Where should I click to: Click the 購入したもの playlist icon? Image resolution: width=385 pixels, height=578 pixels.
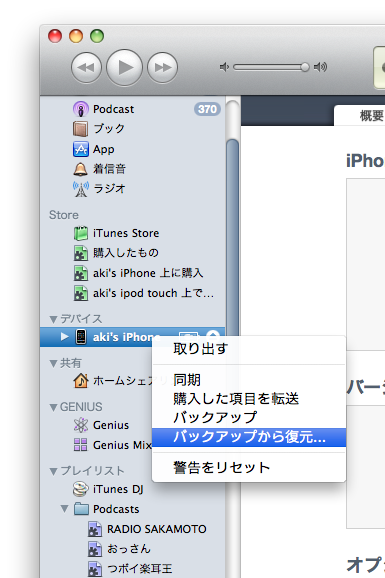[81, 253]
